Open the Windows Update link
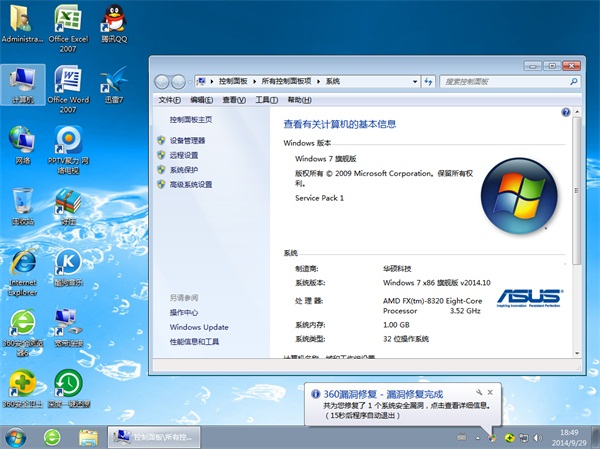This screenshot has width=600, height=449. (x=199, y=327)
